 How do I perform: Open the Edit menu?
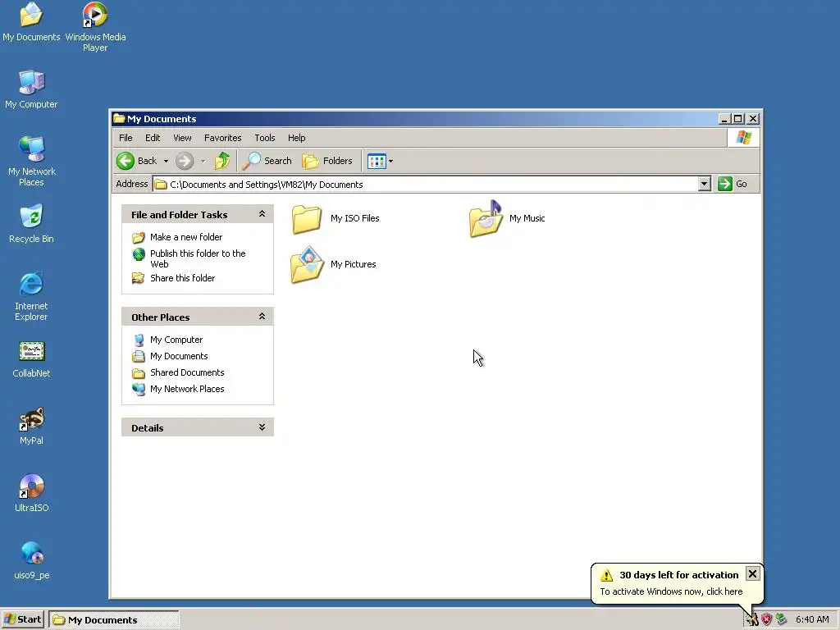153,138
